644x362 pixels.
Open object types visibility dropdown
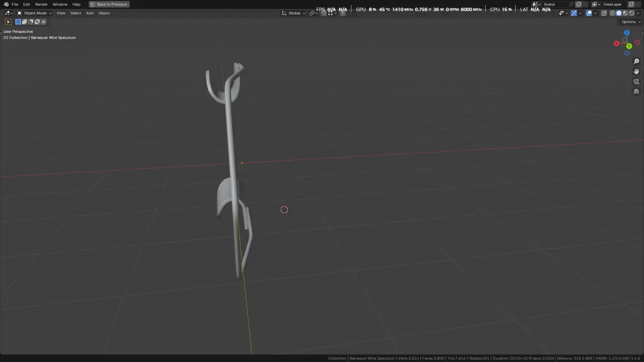tap(563, 13)
